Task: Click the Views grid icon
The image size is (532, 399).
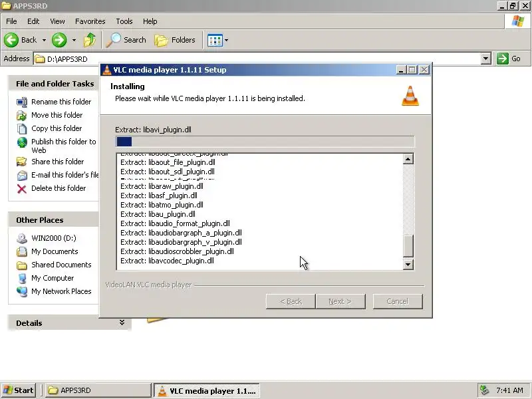Action: (x=215, y=41)
